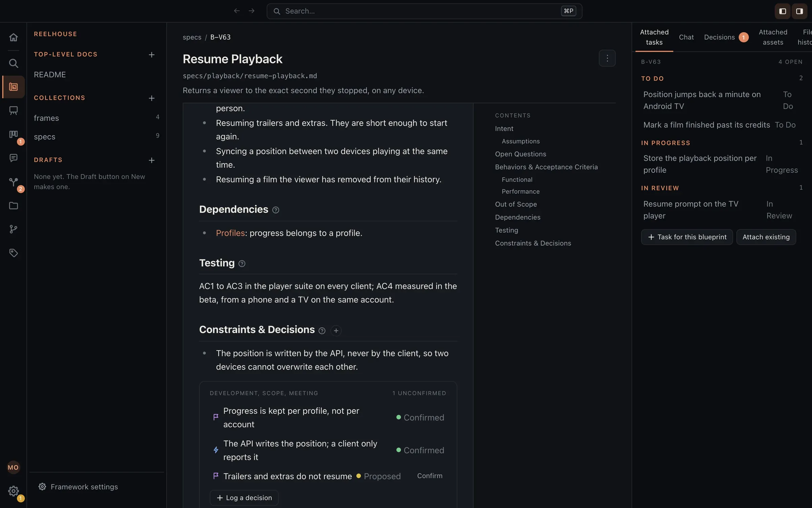Open the settings gear in left rail
This screenshot has width=812, height=508.
(13, 491)
